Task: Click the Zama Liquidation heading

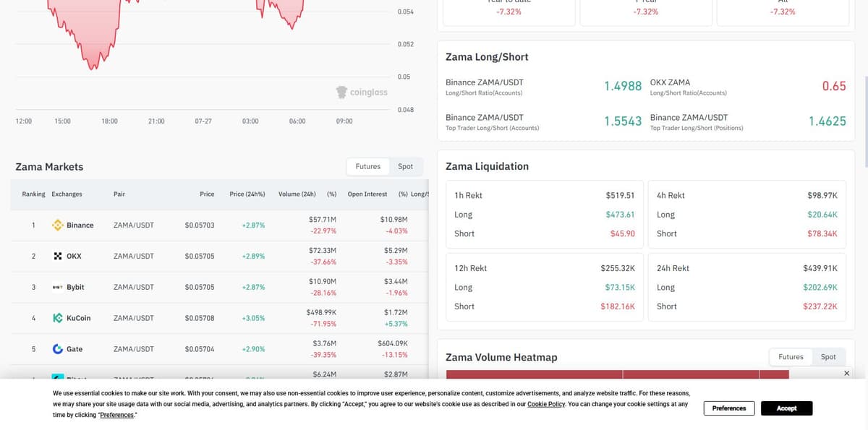Action: pyautogui.click(x=487, y=166)
